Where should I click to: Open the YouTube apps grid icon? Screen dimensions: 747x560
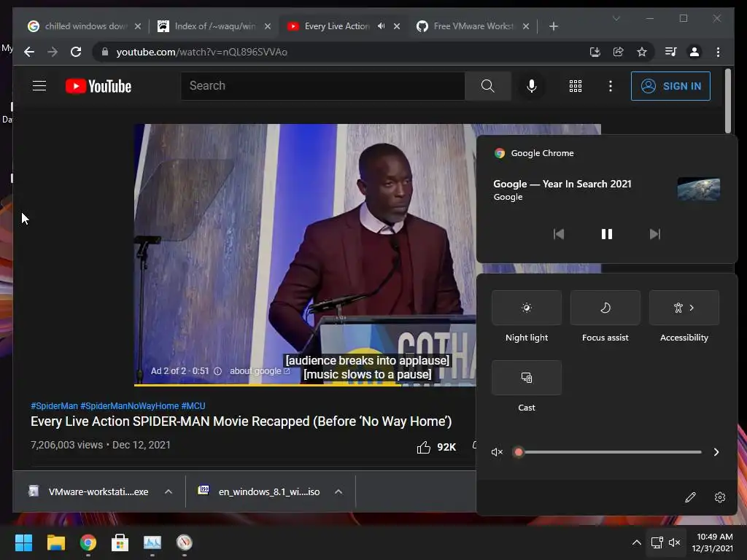point(576,86)
